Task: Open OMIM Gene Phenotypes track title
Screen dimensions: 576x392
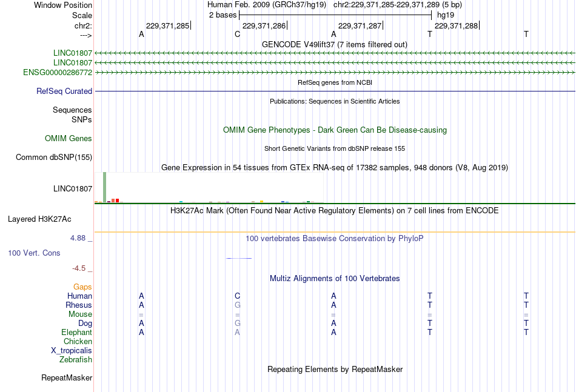Action: (335, 130)
